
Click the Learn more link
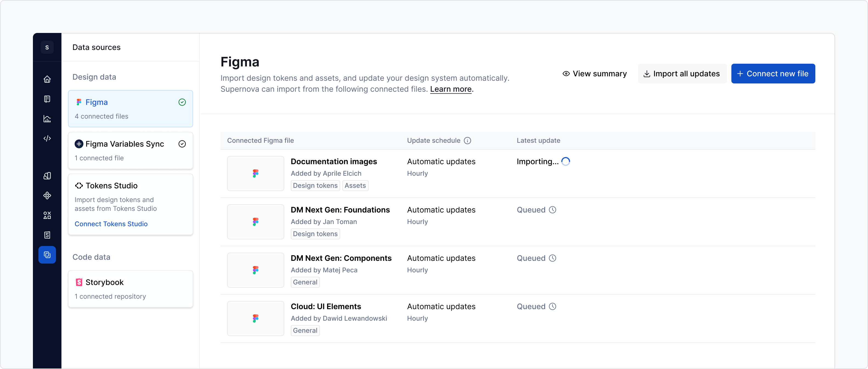[x=451, y=89]
